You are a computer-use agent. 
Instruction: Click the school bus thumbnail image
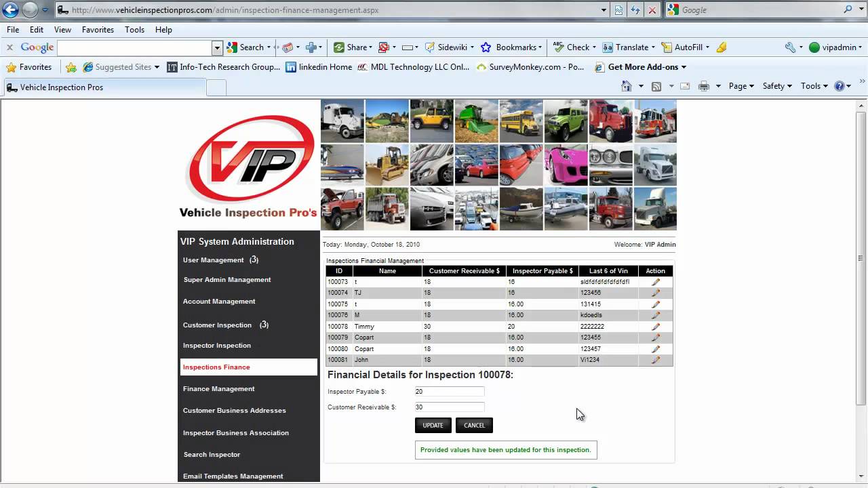point(521,121)
